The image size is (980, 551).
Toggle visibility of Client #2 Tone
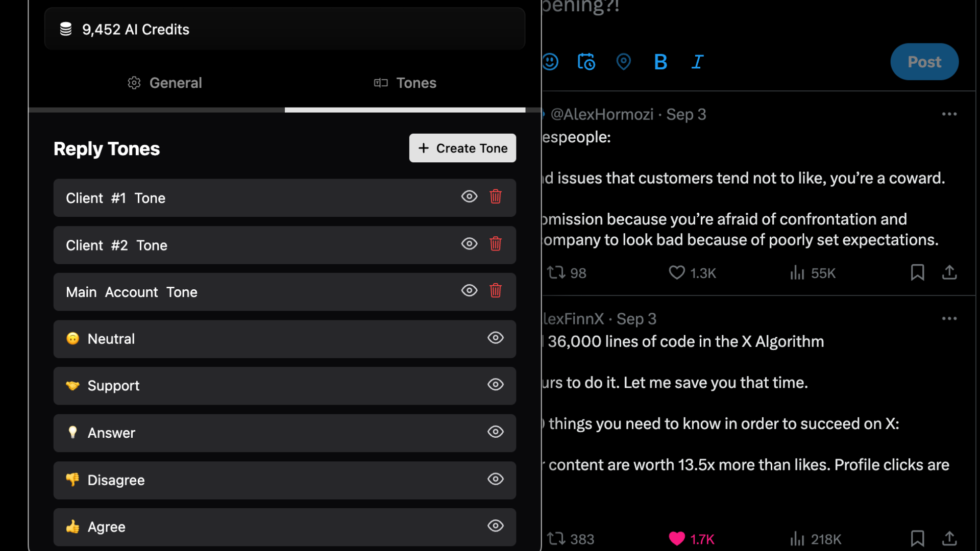click(x=469, y=243)
